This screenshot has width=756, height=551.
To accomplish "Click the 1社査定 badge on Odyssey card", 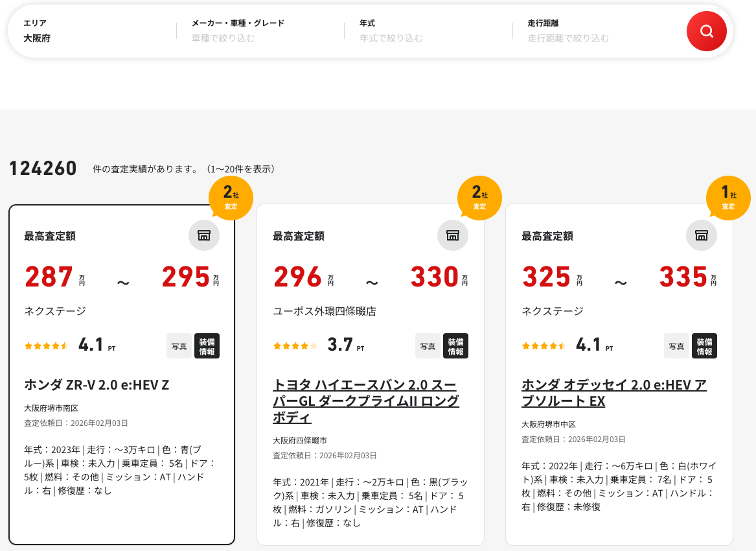I will click(x=728, y=198).
